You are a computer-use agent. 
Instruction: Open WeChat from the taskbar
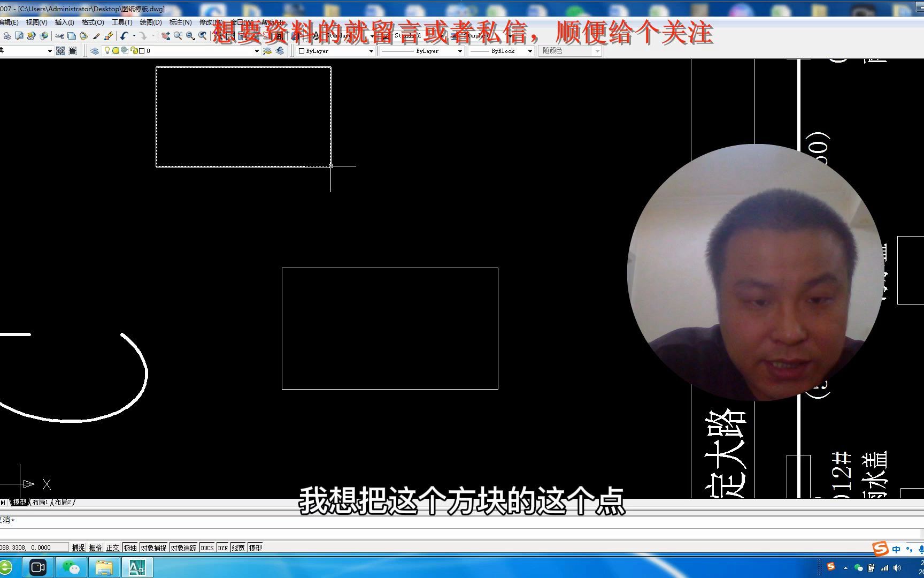click(x=71, y=567)
